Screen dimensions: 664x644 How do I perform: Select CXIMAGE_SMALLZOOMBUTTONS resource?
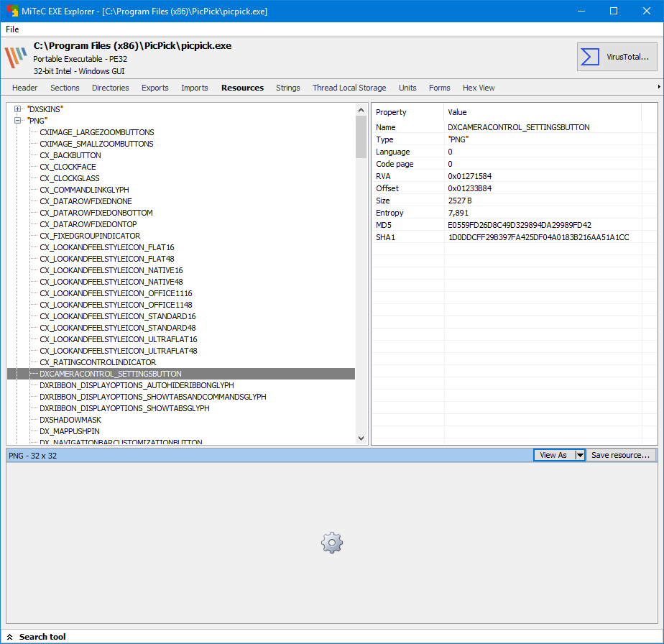(x=96, y=144)
